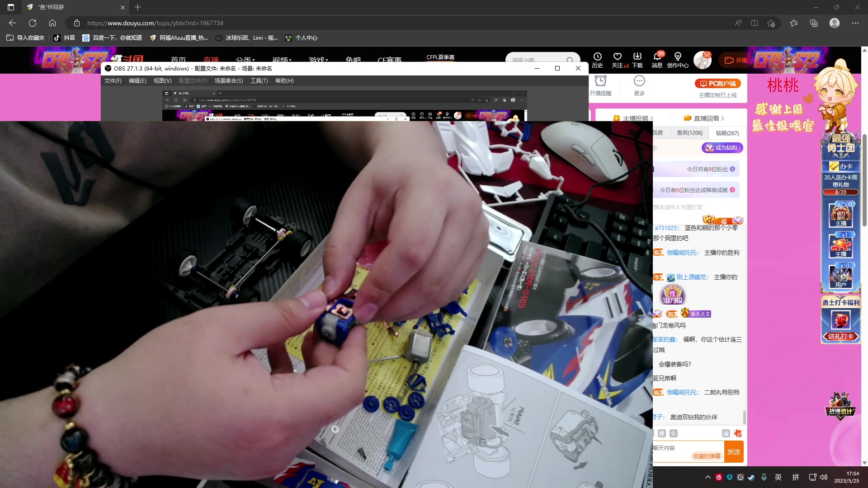Open a new browser tab

pyautogui.click(x=138, y=7)
